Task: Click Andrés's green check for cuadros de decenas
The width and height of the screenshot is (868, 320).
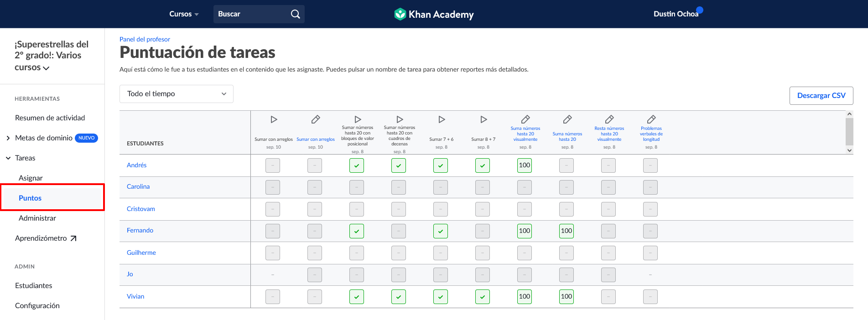Action: [x=399, y=165]
